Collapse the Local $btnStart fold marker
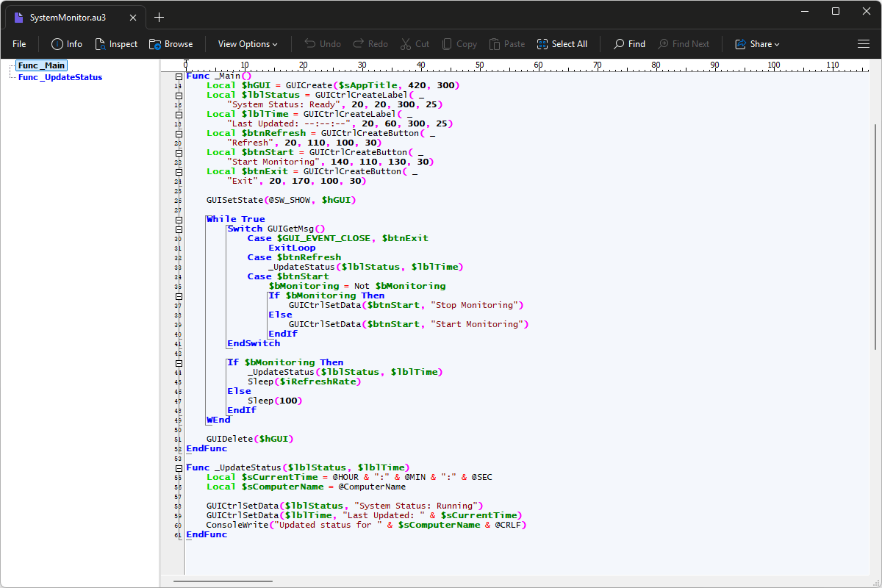 click(x=179, y=152)
